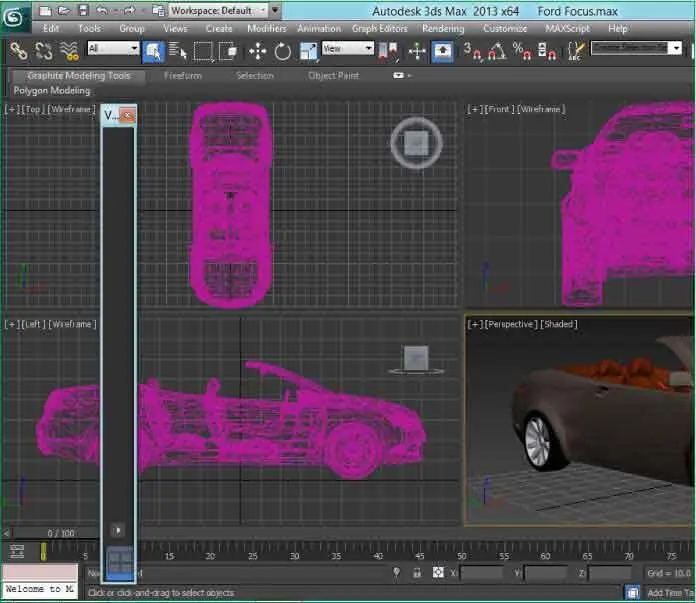Viewport: 696px width, 603px height.
Task: Click the Project Folder icon beside Workspace
Action: [158, 10]
